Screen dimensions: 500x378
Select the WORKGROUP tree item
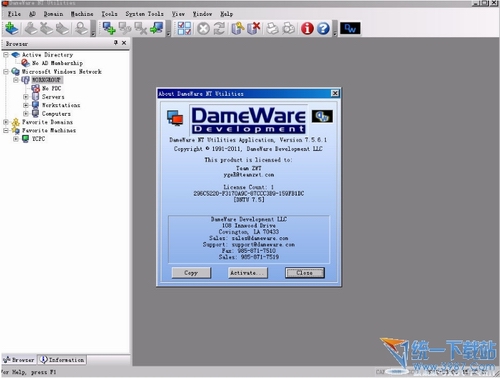tap(46, 80)
